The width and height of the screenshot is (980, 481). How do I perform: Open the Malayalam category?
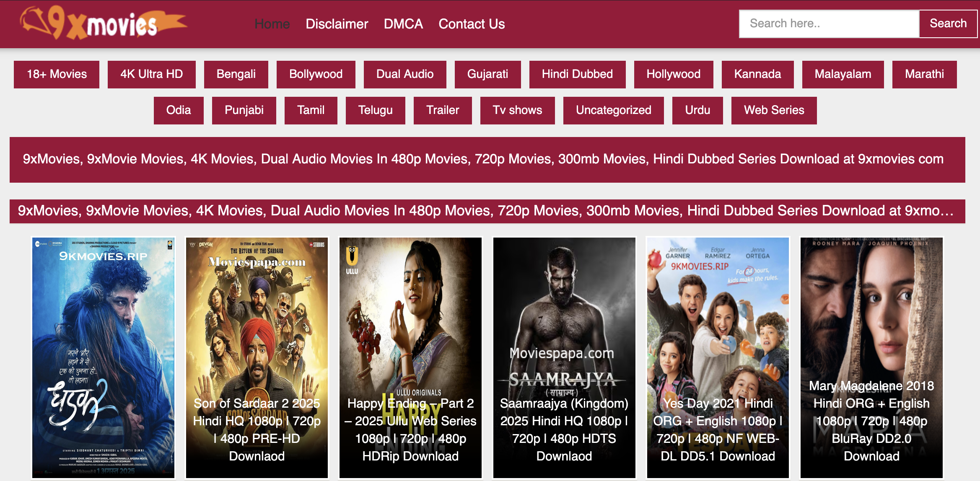843,74
